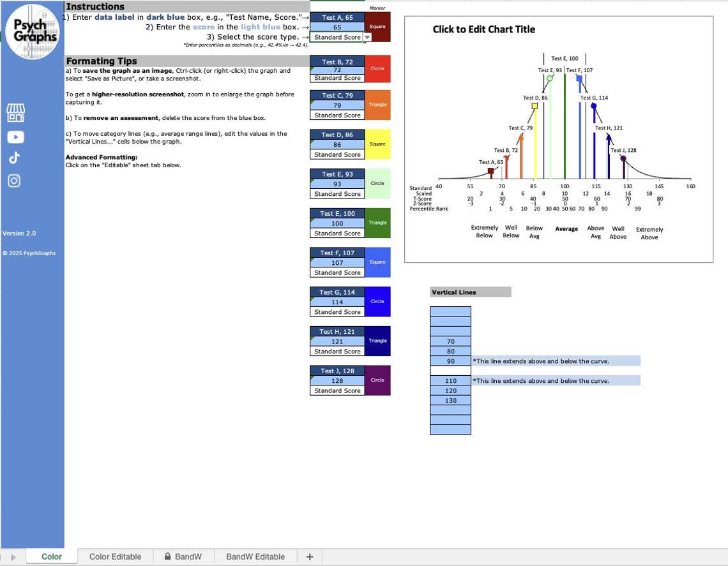This screenshot has height=566, width=728.
Task: Visit the YouTube channel icon in sidebar
Action: pyautogui.click(x=15, y=137)
